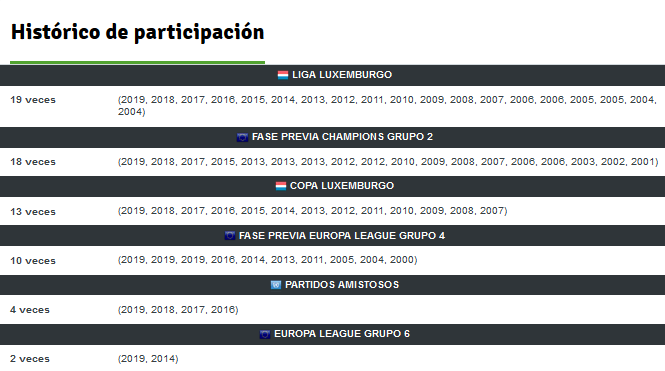Open the EUROPA LEAGUE GRUPO 6 header
This screenshot has height=371, width=665.
342,334
